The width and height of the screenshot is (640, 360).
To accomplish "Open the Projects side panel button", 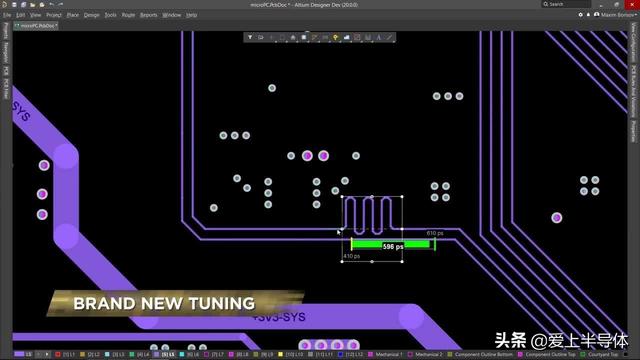I will pyautogui.click(x=6, y=31).
